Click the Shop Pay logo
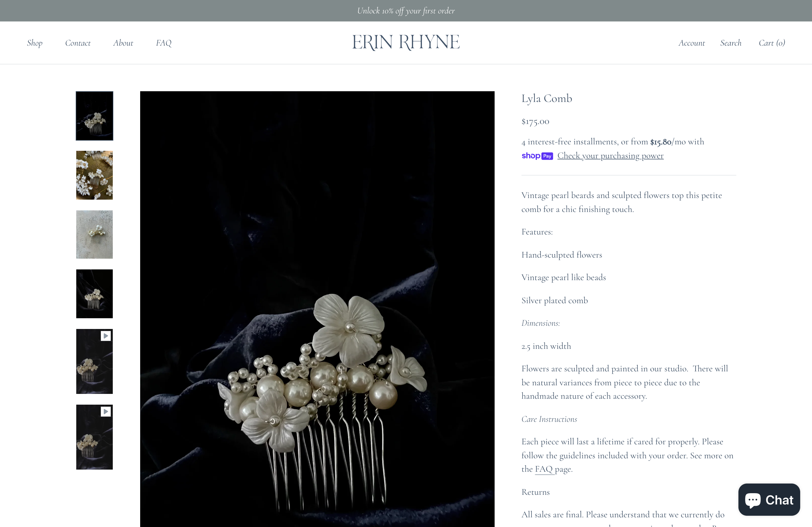Viewport: 812px width, 527px height. (537, 156)
